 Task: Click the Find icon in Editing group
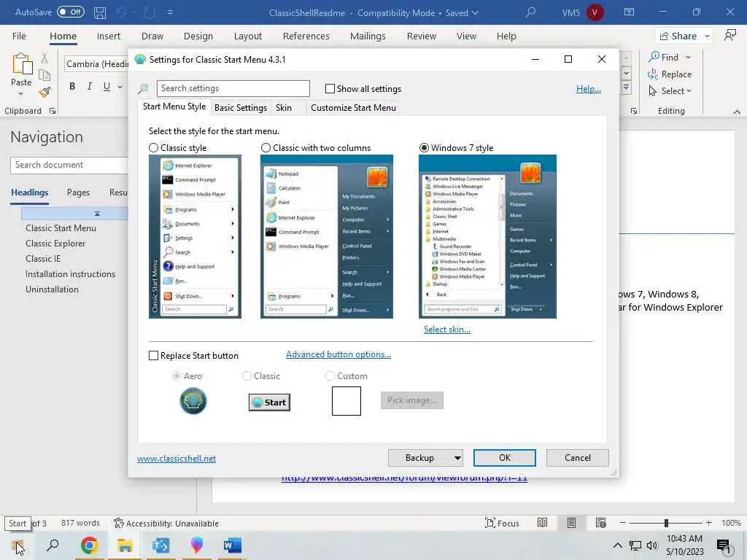pos(664,57)
